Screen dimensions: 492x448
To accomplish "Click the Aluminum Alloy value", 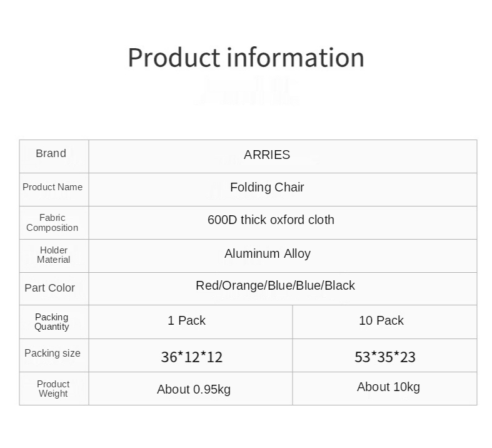I will coord(268,253).
